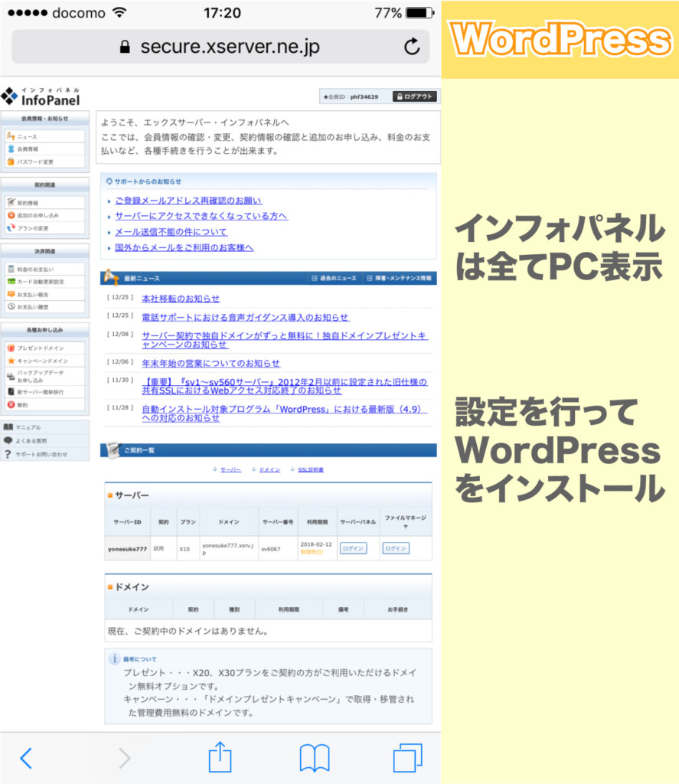Click the 最新ニュース megaphone icon
This screenshot has width=679, height=784.
pyautogui.click(x=110, y=276)
